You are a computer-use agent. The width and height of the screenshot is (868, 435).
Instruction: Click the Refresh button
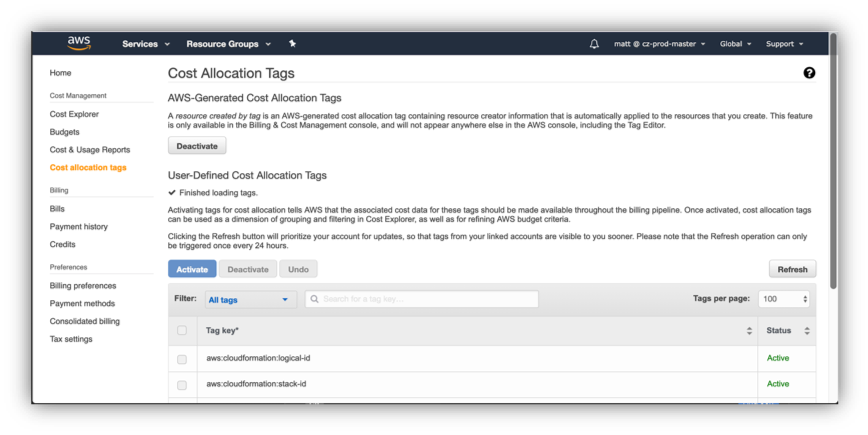coord(792,269)
